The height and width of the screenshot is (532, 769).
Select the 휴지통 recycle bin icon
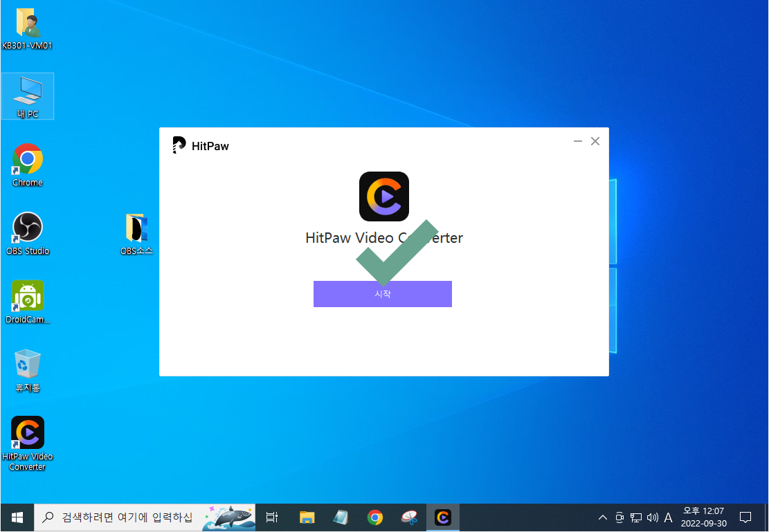pos(28,371)
